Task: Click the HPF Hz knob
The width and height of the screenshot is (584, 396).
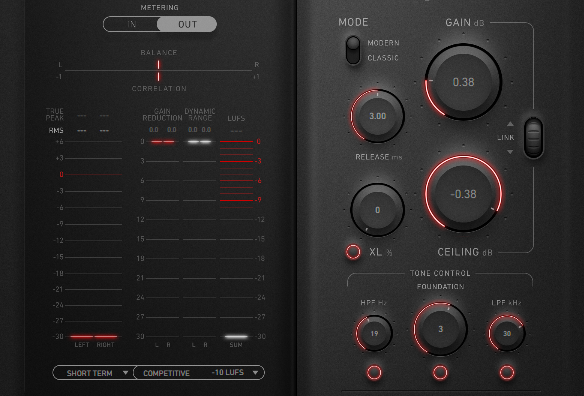Action: pos(374,333)
